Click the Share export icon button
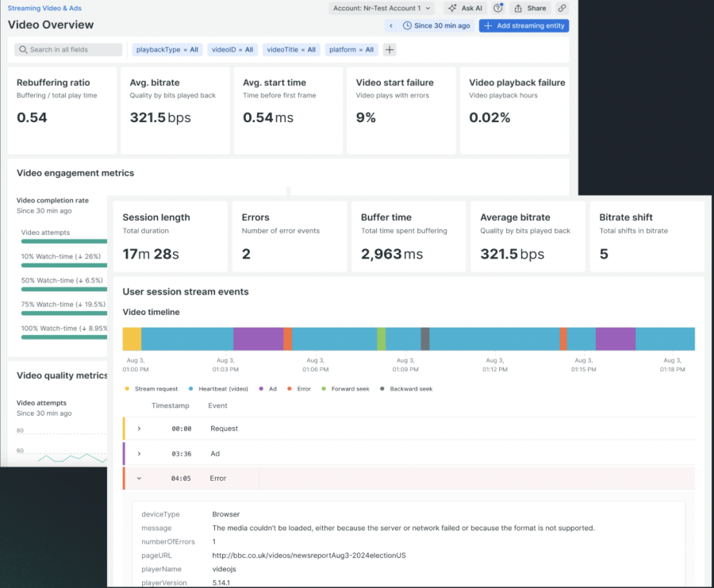 click(530, 8)
